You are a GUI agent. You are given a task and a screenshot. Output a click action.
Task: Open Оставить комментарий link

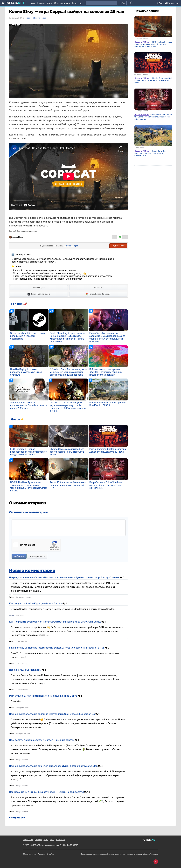point(28,512)
